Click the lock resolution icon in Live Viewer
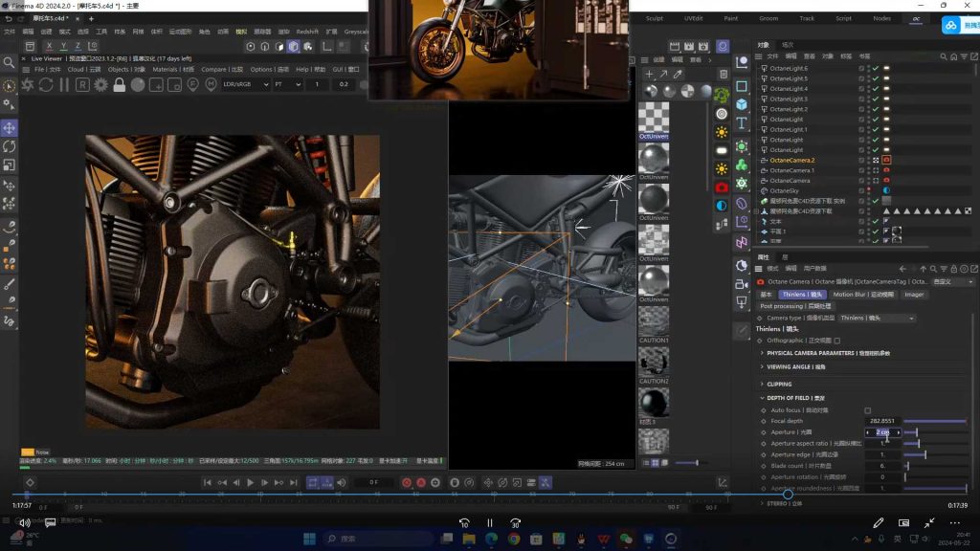Viewport: 980px width, 551px height. [x=119, y=84]
